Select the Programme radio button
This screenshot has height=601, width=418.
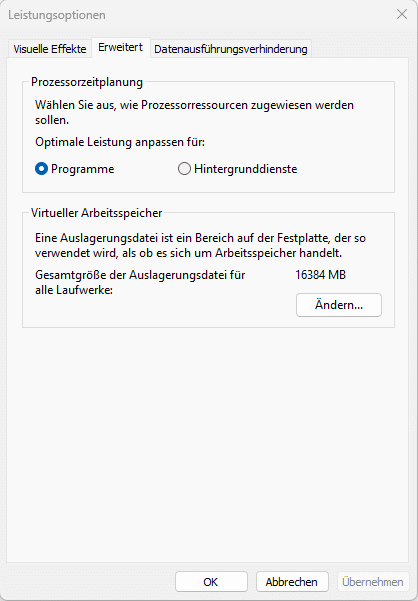click(75, 169)
